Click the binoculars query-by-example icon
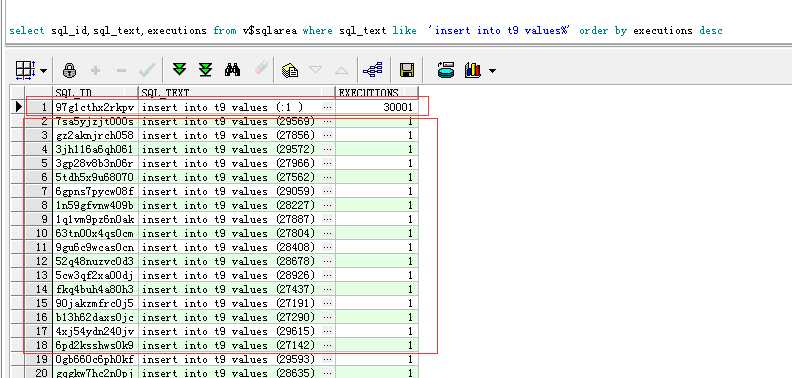 (232, 70)
